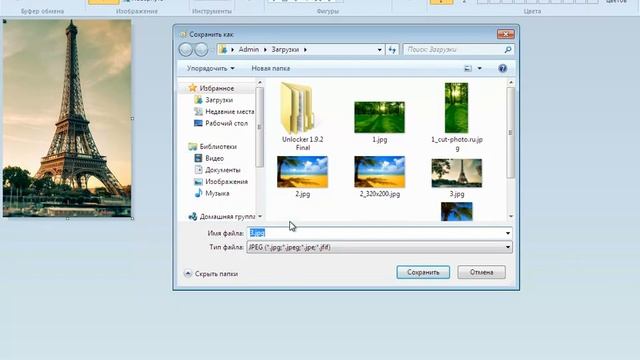Click the Новая папка button
640x360 pixels.
(271, 68)
